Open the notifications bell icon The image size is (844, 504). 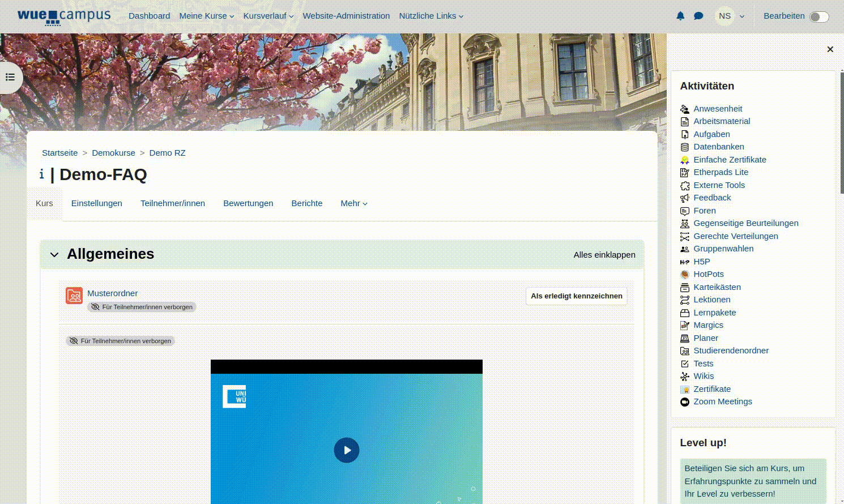pos(680,16)
